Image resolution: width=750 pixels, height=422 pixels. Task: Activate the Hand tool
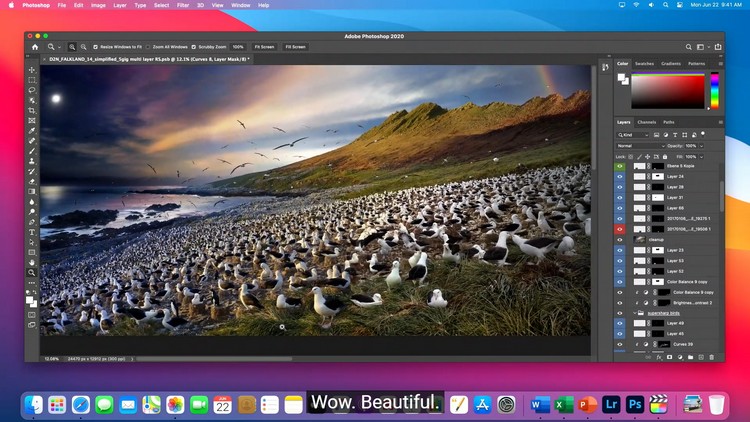(32, 262)
